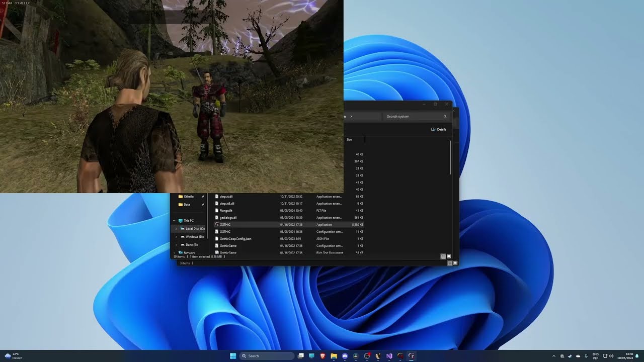Click the taskbar Search box

[x=267, y=356]
